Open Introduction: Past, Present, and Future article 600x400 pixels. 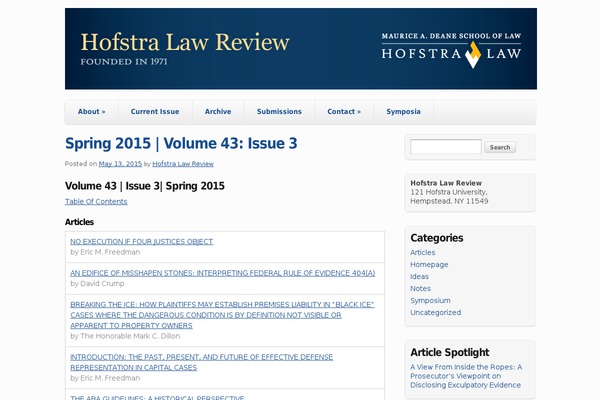(202, 362)
